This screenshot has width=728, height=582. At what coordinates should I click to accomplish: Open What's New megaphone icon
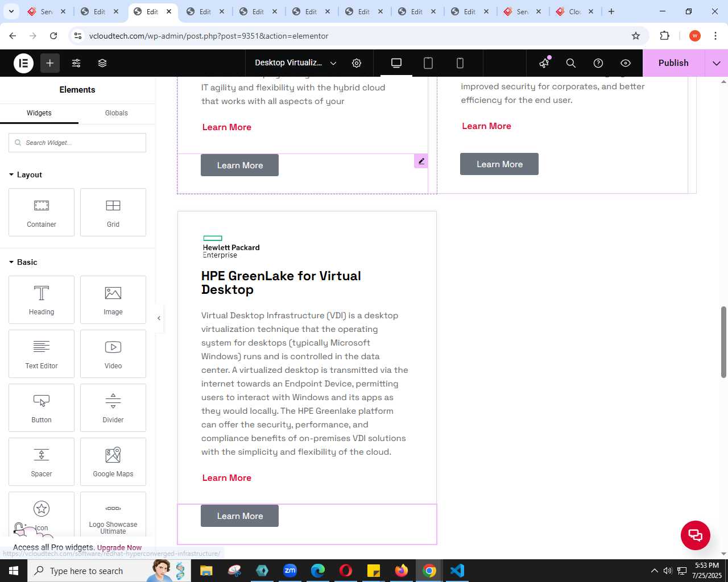[x=544, y=63]
